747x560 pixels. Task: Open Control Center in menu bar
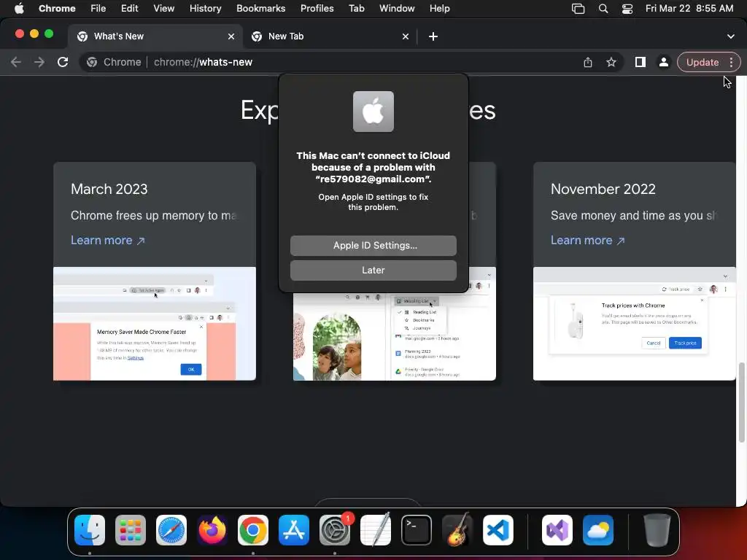pos(627,9)
